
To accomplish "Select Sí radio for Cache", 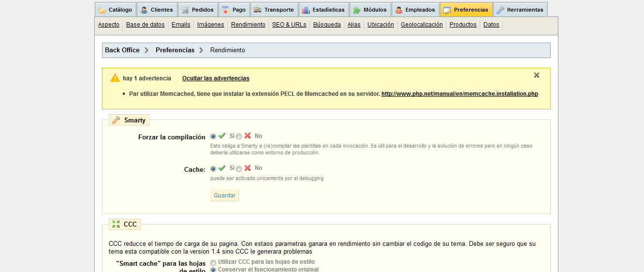I will coord(213,169).
